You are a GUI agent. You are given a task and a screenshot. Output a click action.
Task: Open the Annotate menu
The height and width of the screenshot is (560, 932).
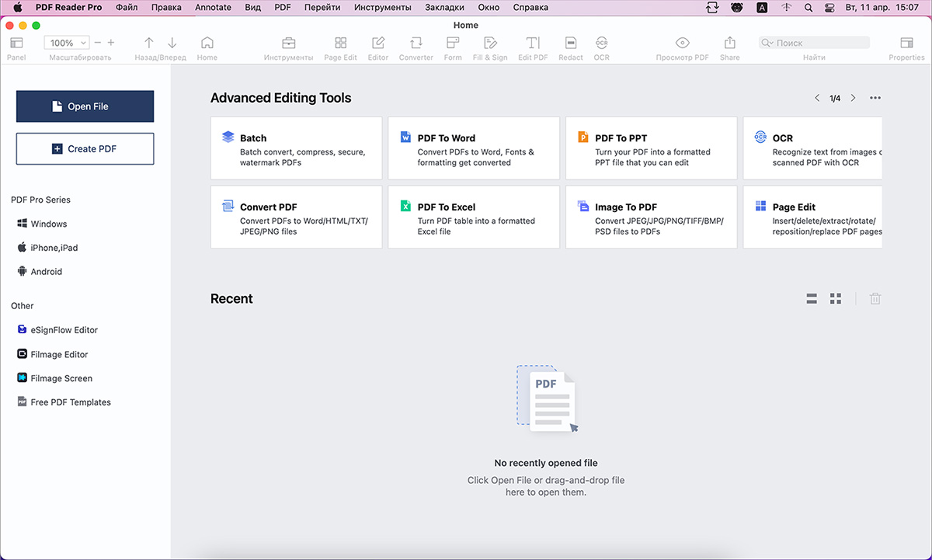(x=213, y=7)
